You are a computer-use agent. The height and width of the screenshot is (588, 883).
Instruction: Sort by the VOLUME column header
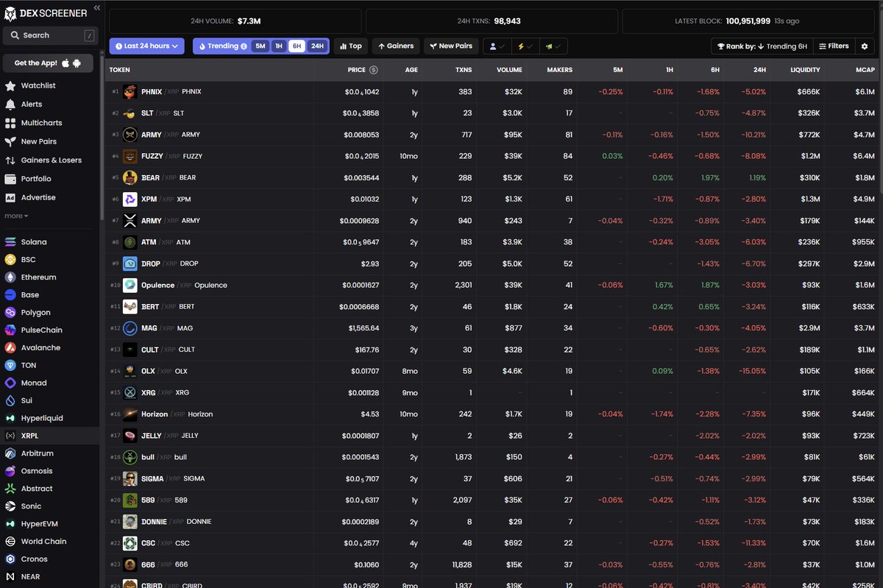[x=509, y=70]
